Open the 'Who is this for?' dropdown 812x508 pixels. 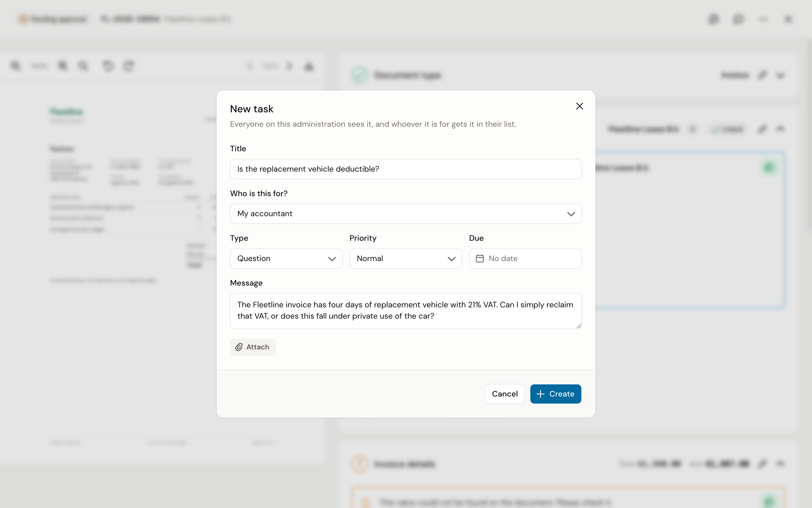click(x=406, y=214)
